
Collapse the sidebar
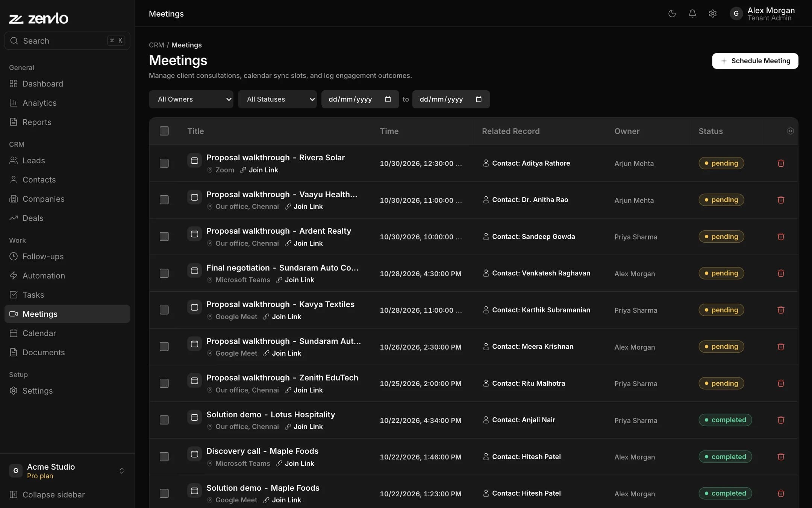click(67, 494)
